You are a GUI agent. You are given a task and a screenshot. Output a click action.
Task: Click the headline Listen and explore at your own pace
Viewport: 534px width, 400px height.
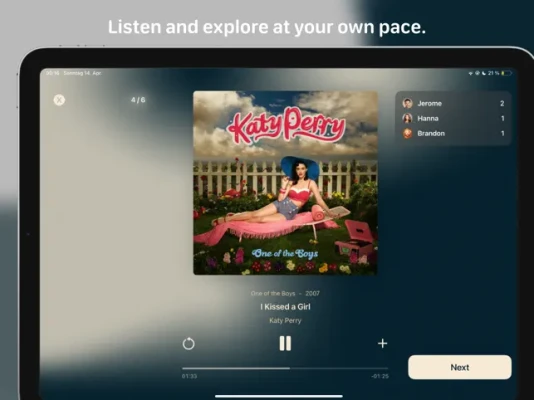pyautogui.click(x=267, y=27)
